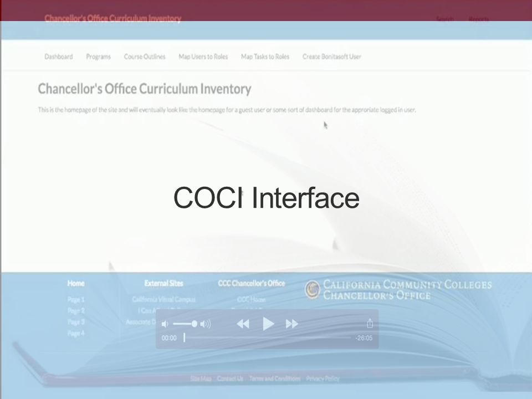The image size is (532, 399).
Task: Click the video progress scrubber bar
Action: (267, 337)
